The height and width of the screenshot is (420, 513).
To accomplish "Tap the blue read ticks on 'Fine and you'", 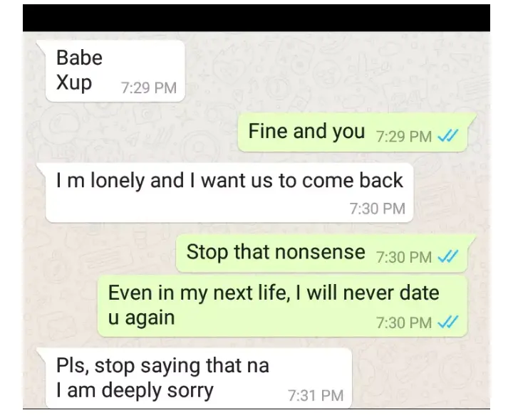I will pos(448,135).
